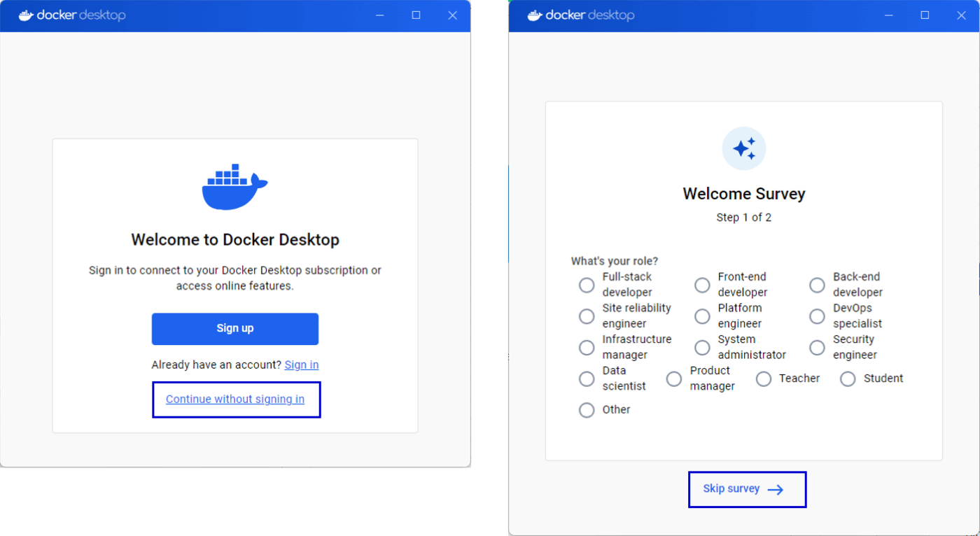Close the Welcome Survey window
The image size is (980, 536).
[x=961, y=15]
